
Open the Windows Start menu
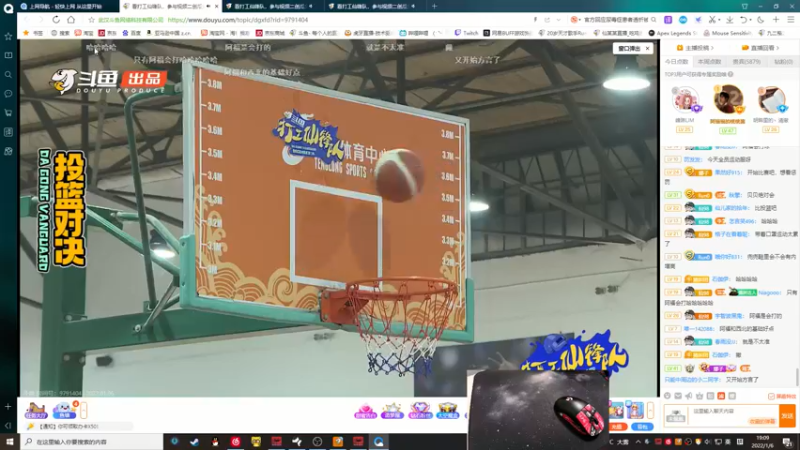pos(10,442)
